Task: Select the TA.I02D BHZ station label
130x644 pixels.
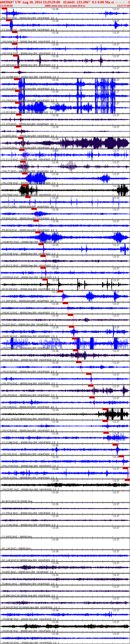Action: click(x=29, y=325)
